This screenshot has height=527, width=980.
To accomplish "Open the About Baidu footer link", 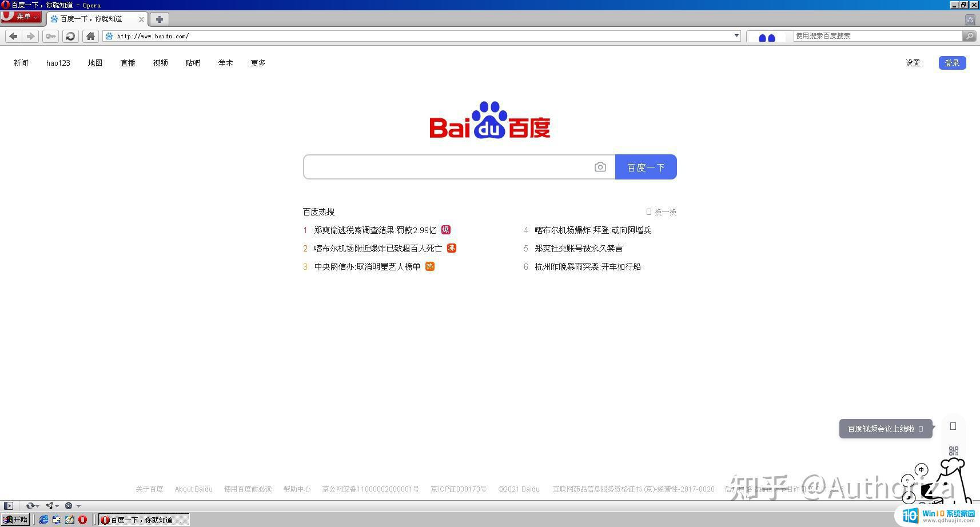I will (193, 489).
